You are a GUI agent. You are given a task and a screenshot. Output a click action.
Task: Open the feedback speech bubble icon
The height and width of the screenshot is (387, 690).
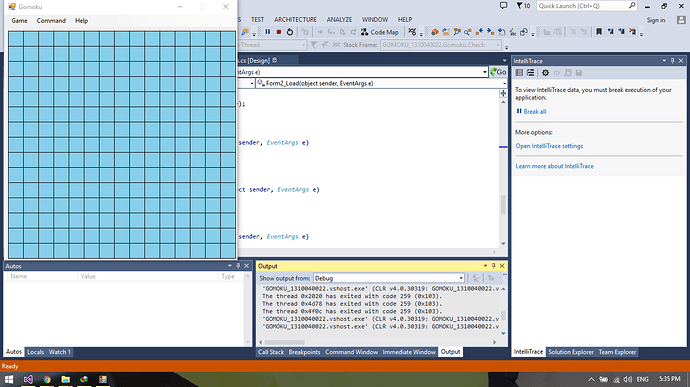tap(503, 6)
